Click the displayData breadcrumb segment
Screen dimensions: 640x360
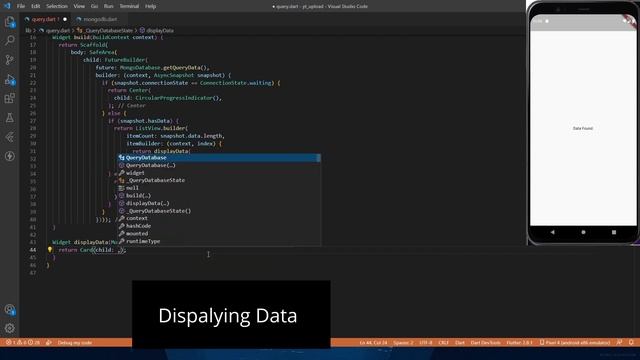160,31
